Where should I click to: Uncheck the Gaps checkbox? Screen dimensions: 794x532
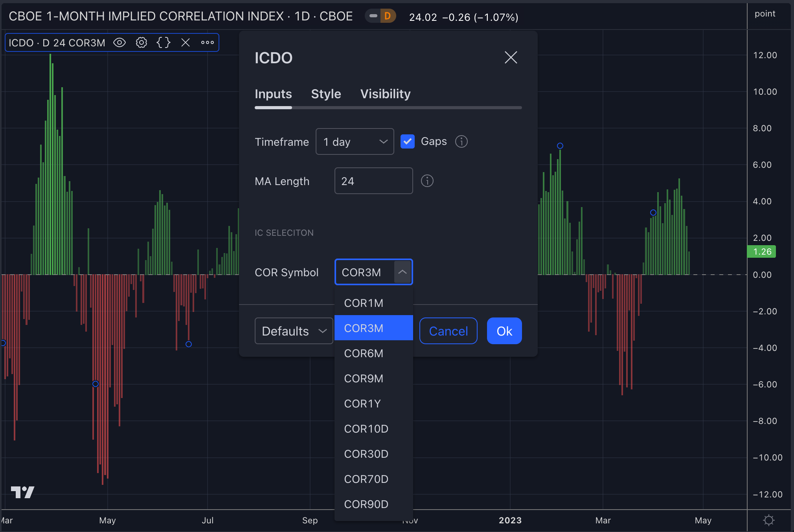click(x=408, y=141)
